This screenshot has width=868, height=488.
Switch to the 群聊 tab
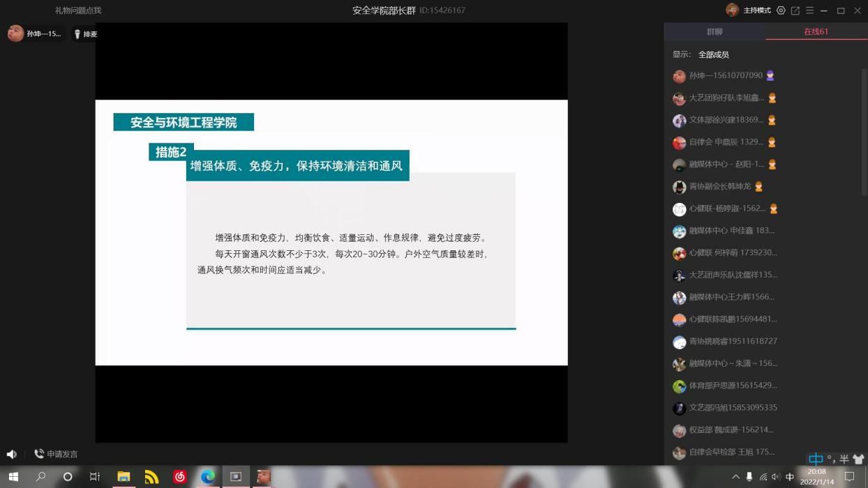714,32
